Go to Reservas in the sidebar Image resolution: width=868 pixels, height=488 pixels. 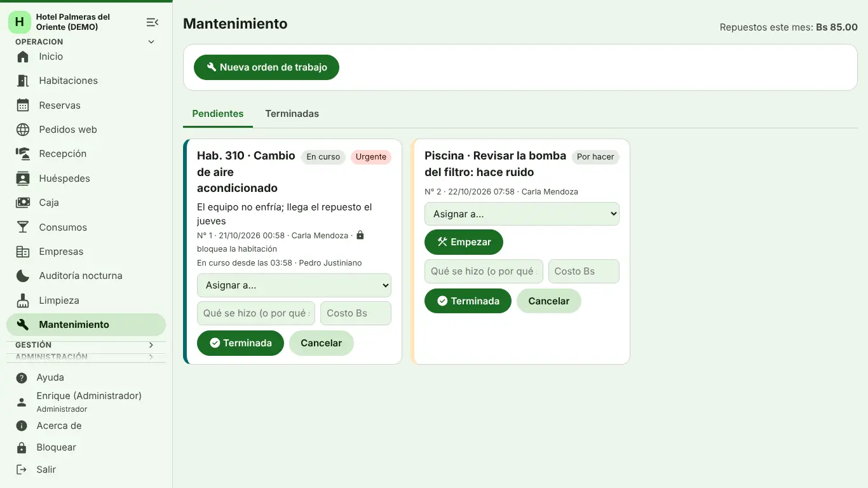(x=86, y=105)
